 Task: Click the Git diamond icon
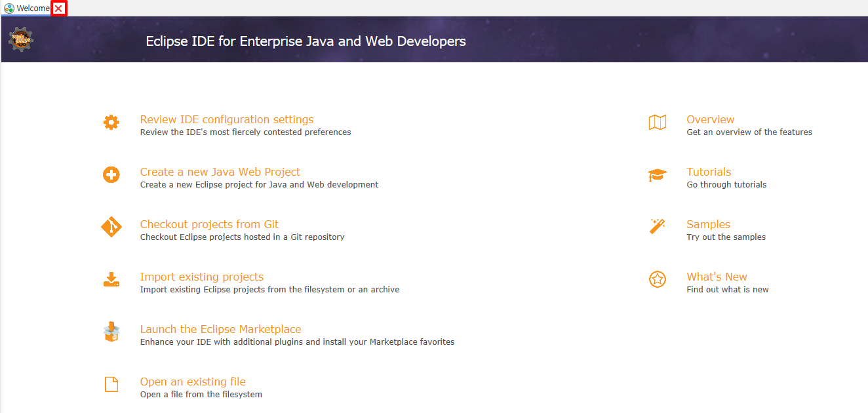point(111,227)
